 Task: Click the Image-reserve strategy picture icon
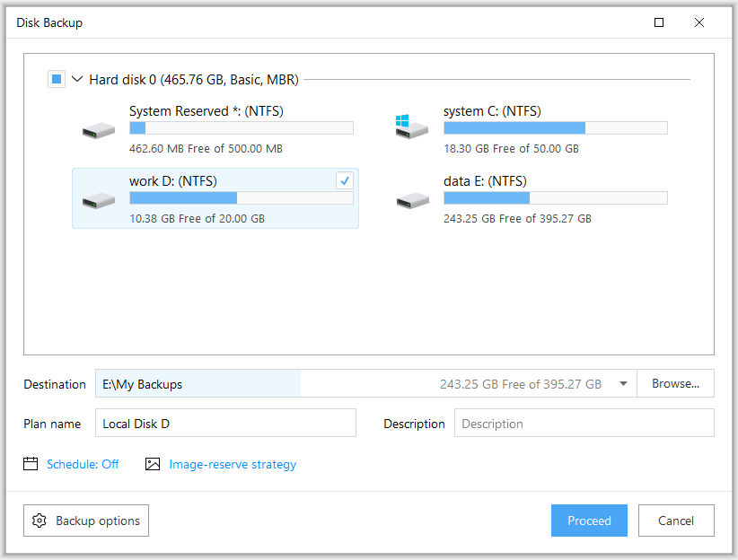coord(153,464)
